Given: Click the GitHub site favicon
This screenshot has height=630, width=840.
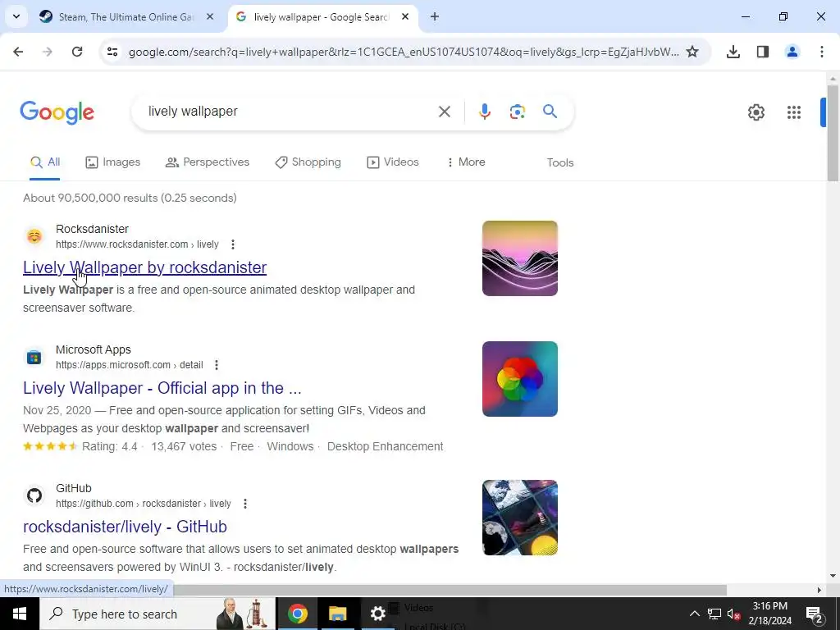Looking at the screenshot, I should [x=34, y=495].
